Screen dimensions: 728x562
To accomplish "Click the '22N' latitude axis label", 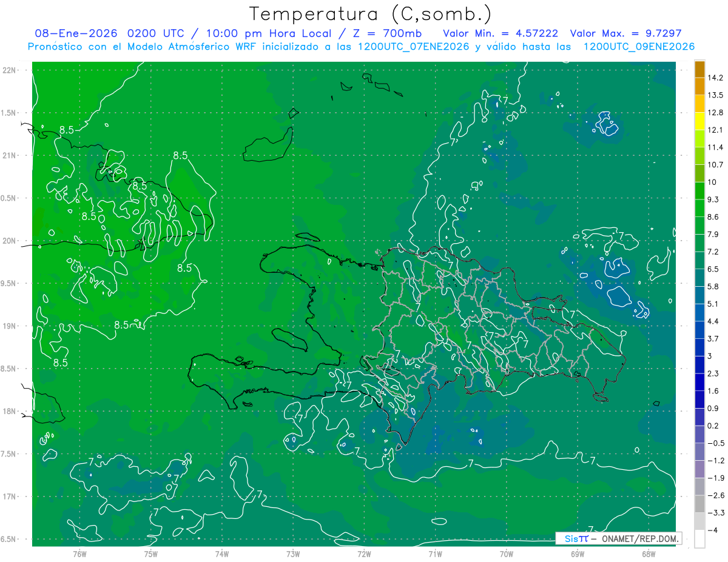I will pos(8,70).
